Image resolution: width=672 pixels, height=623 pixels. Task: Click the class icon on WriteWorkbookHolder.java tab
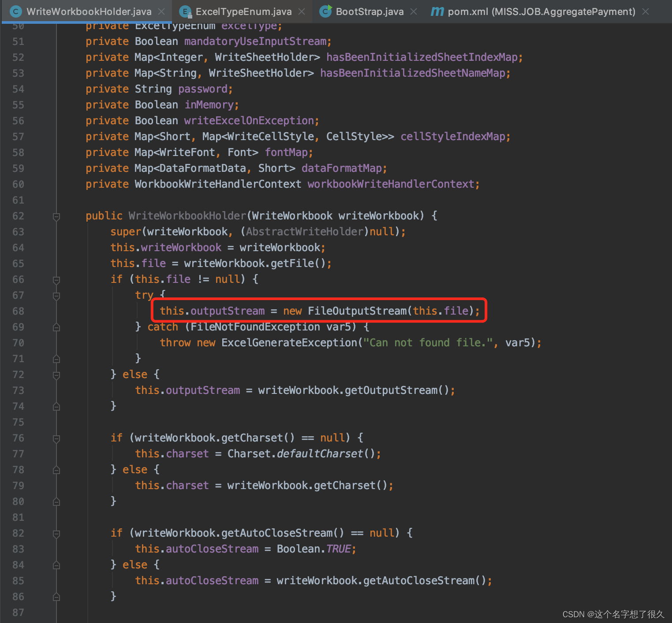(x=16, y=11)
